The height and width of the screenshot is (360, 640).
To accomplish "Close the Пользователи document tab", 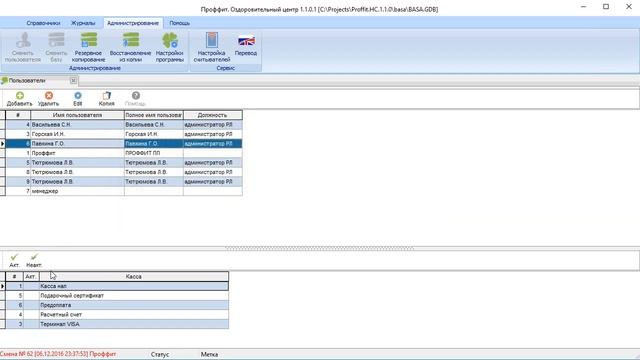I will (x=73, y=80).
